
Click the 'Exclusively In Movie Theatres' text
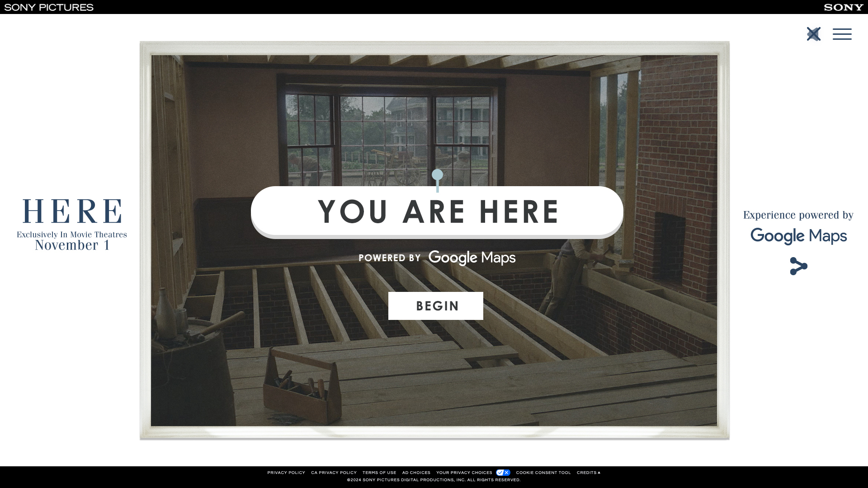(72, 235)
